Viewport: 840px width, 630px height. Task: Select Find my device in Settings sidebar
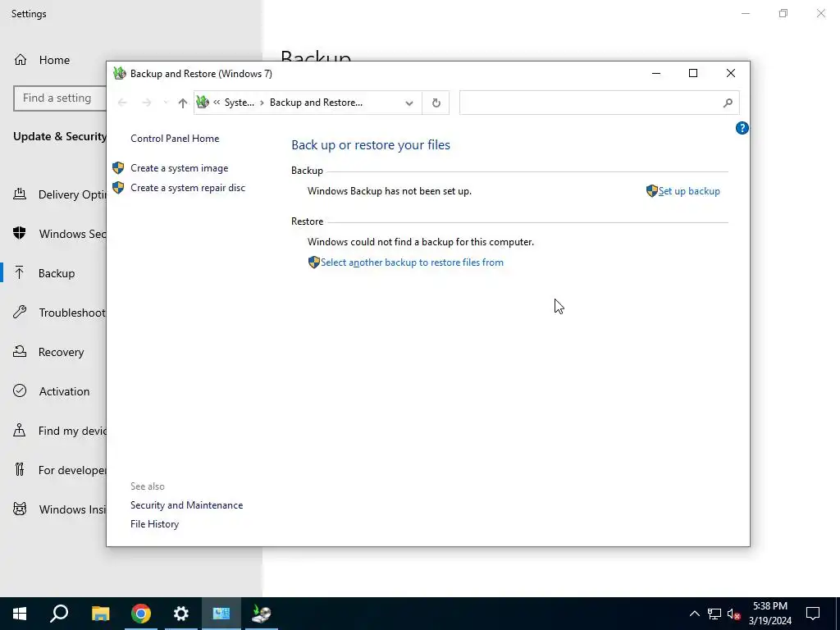coord(53,431)
